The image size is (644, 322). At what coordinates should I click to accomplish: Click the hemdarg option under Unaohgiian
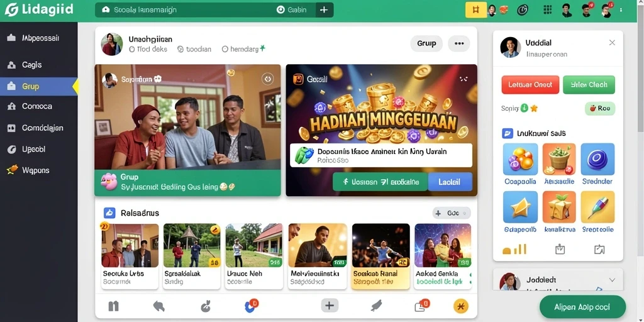click(243, 49)
